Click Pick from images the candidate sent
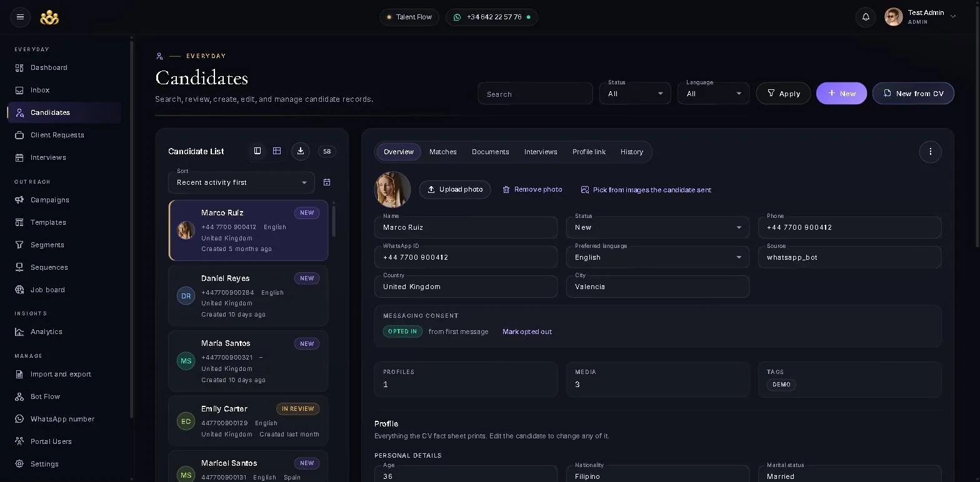 646,190
